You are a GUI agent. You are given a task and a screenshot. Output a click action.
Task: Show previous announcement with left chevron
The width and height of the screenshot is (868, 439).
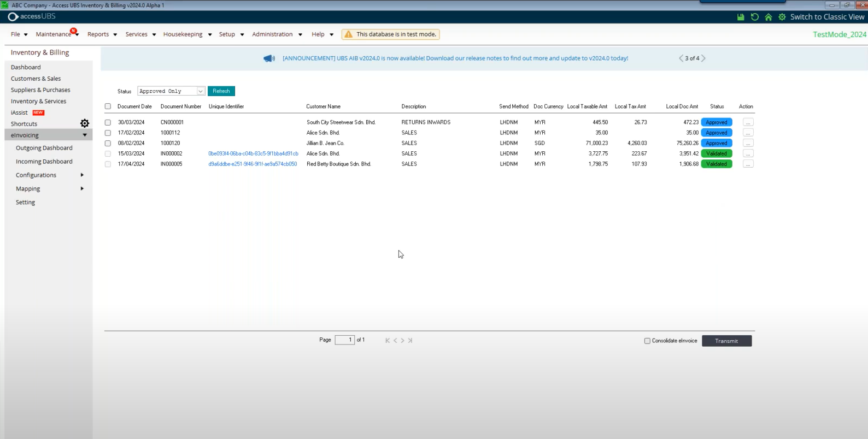681,58
